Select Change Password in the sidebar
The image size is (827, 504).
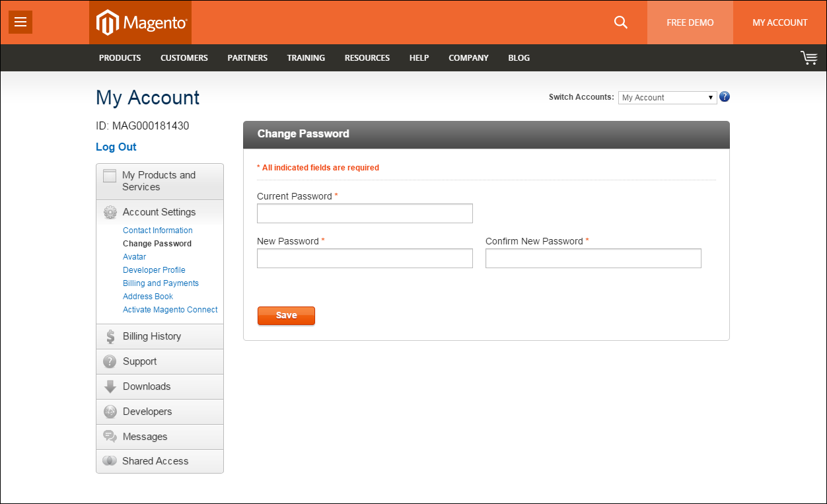(x=157, y=244)
